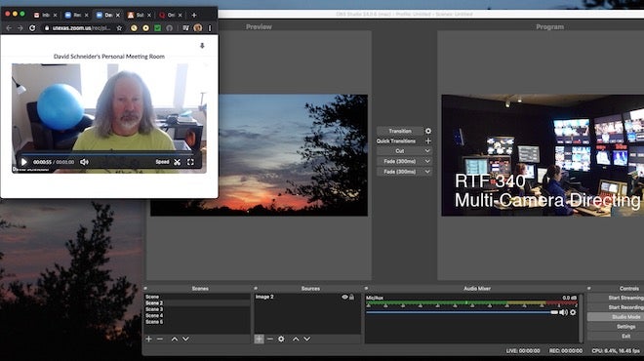Switch to the second Zoom 'Rec' tab

pyautogui.click(x=76, y=15)
